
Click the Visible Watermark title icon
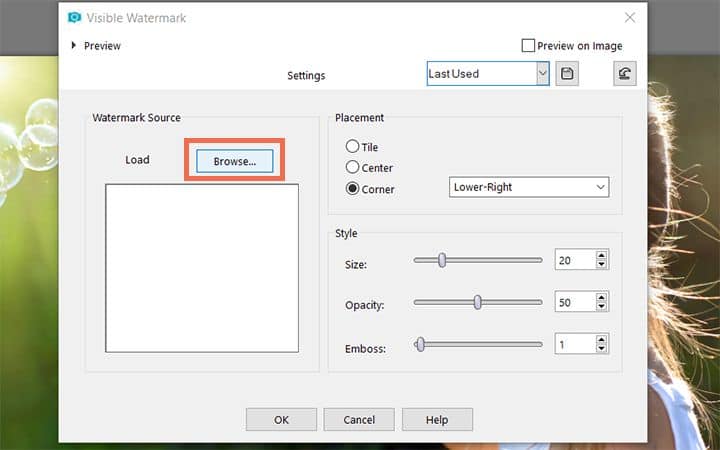(74, 18)
